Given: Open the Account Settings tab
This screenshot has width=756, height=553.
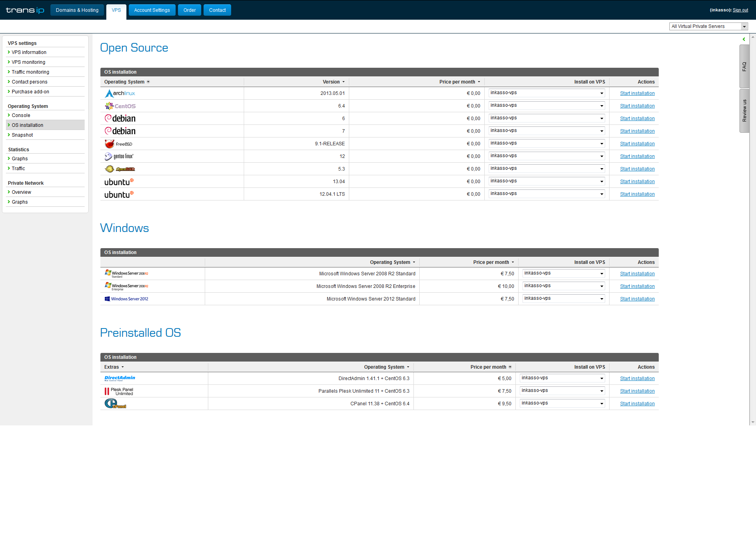Looking at the screenshot, I should tap(152, 10).
